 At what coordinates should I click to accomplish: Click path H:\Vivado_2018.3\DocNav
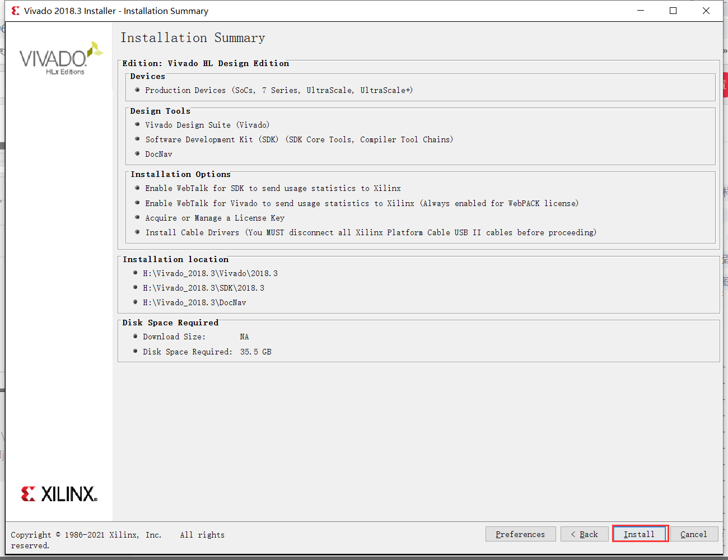[194, 302]
